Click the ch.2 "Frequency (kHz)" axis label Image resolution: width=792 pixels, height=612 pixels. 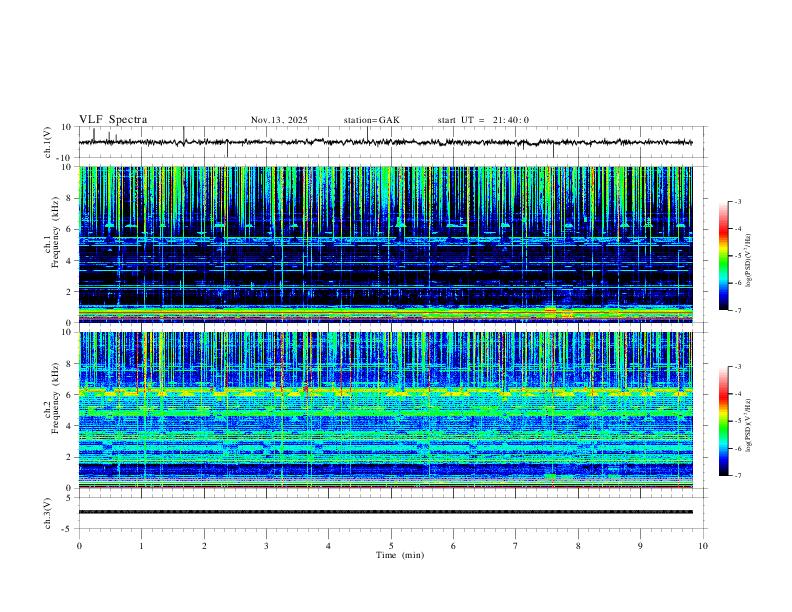55,398
